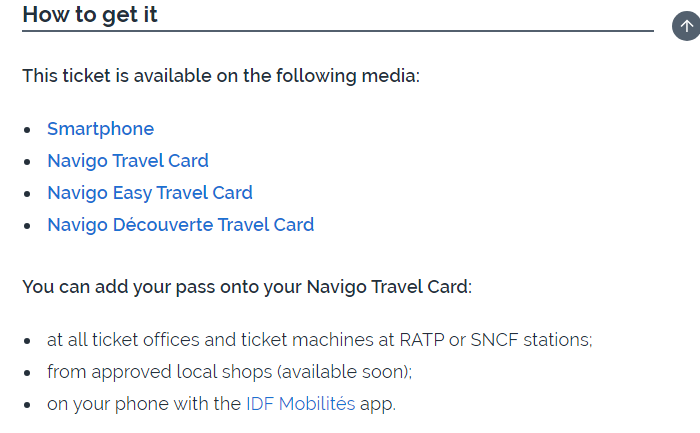700x433 pixels.
Task: Click the bullet before the ticket offices item
Action: tap(27, 341)
